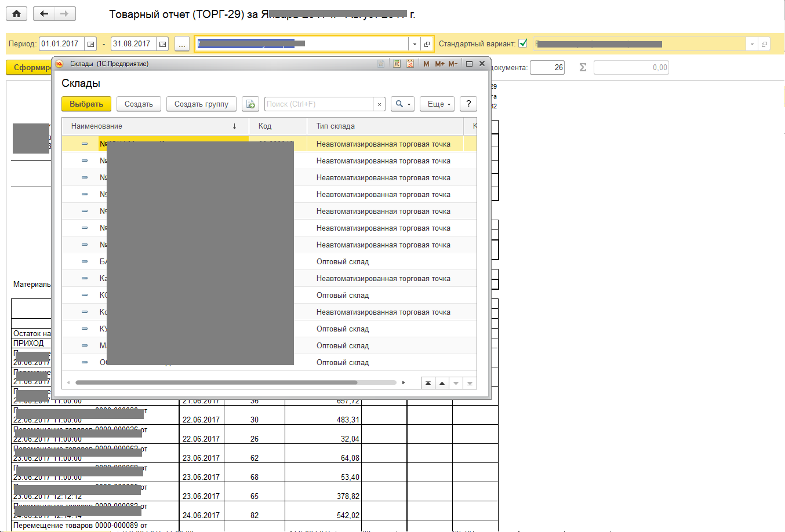
Task: Move down with the down triangle
Action: (x=456, y=383)
